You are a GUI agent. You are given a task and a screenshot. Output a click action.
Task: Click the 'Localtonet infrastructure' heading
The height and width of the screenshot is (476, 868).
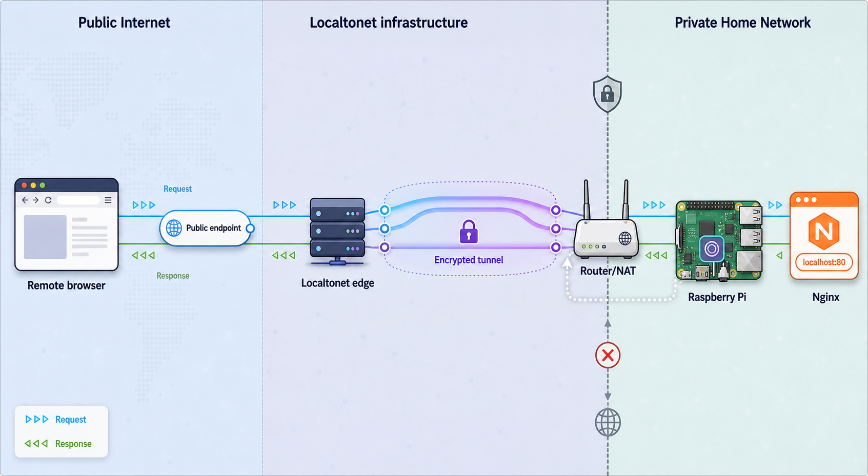click(389, 23)
